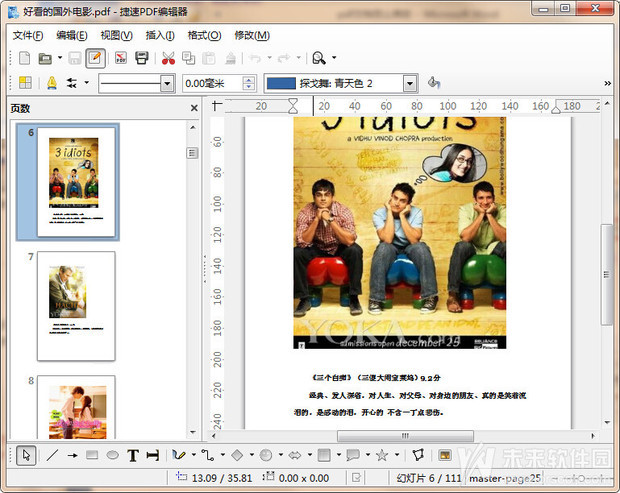This screenshot has width=620, height=493.
Task: Select the page 8 thumbnail
Action: coord(76,407)
